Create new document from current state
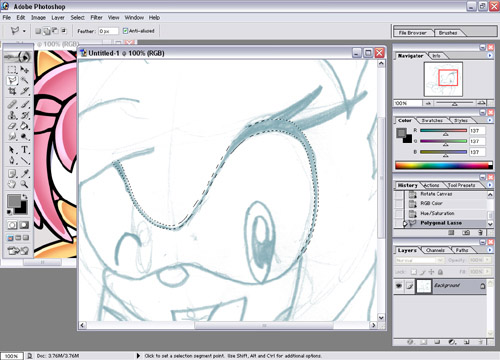The width and height of the screenshot is (500, 360). pos(451,233)
